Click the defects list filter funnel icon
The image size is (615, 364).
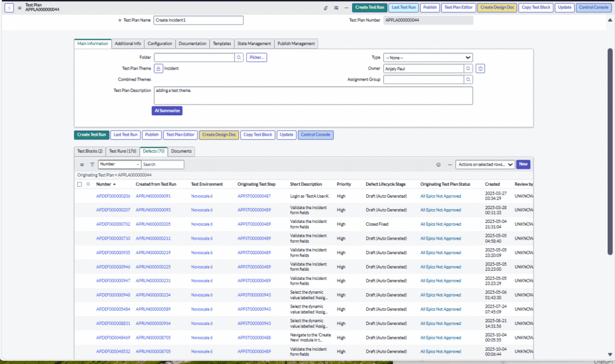tap(92, 164)
